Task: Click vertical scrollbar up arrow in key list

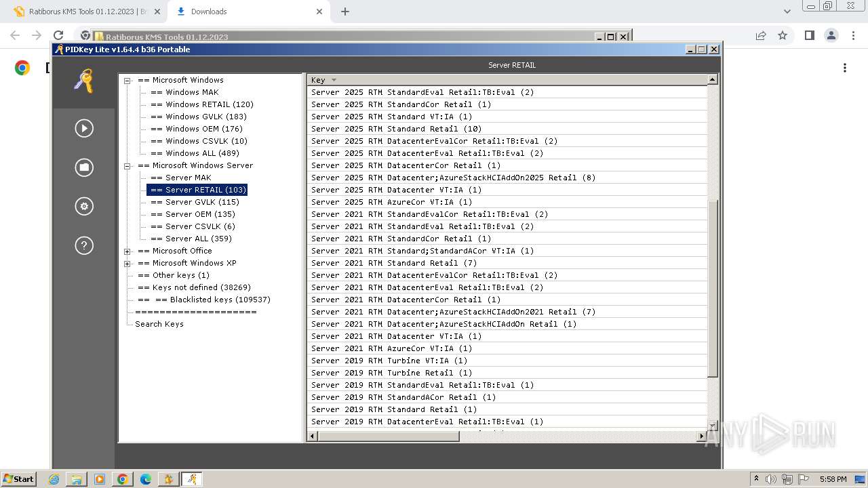Action: [713, 80]
